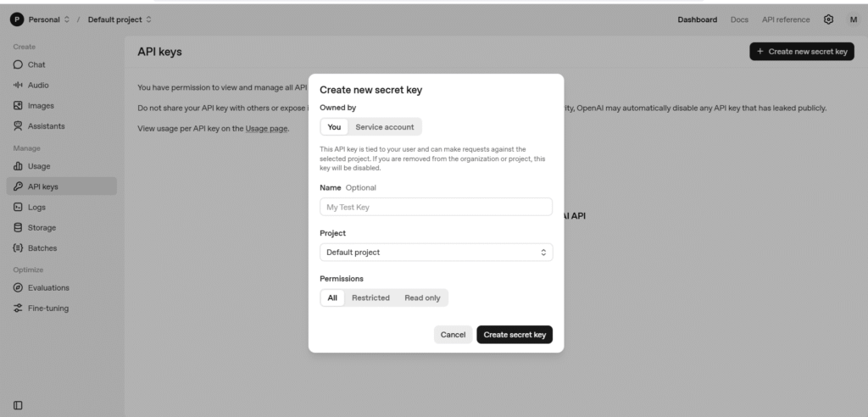Image resolution: width=868 pixels, height=417 pixels.
Task: Set key owner to Service account
Action: (385, 127)
